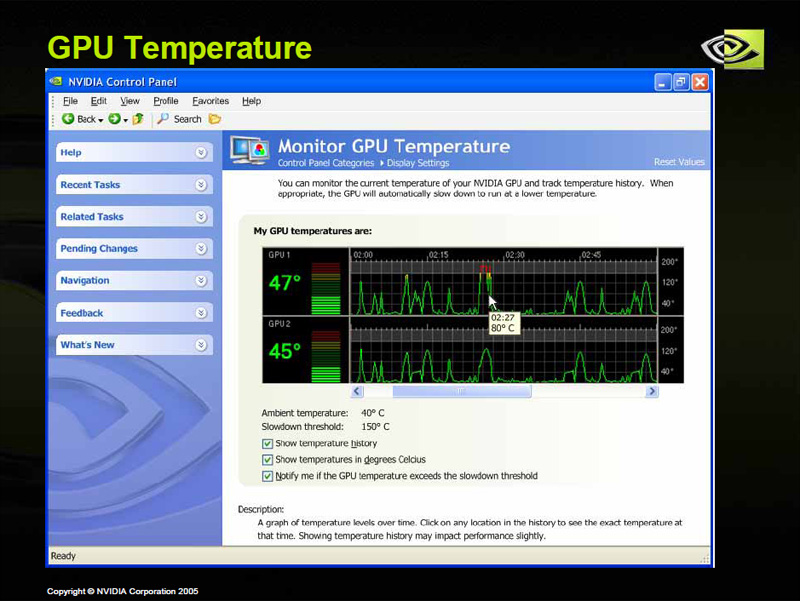The image size is (800, 601).
Task: Click My GPU temperatures are heading
Action: pos(313,231)
